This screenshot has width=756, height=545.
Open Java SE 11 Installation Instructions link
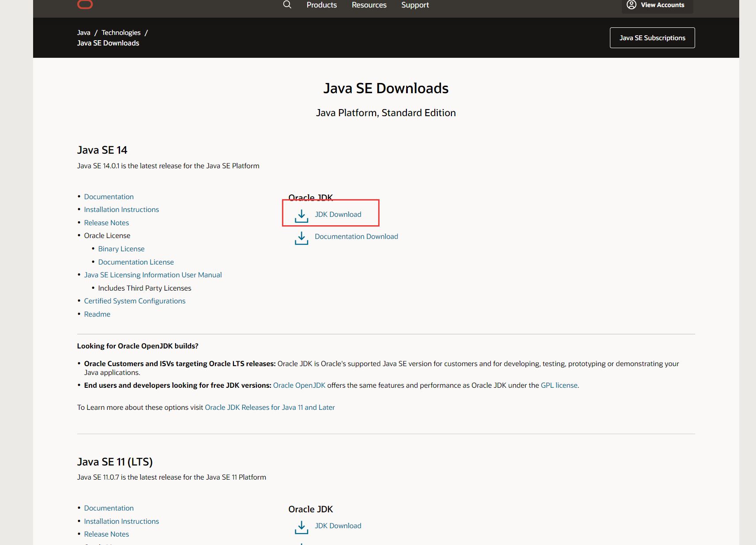(x=121, y=522)
